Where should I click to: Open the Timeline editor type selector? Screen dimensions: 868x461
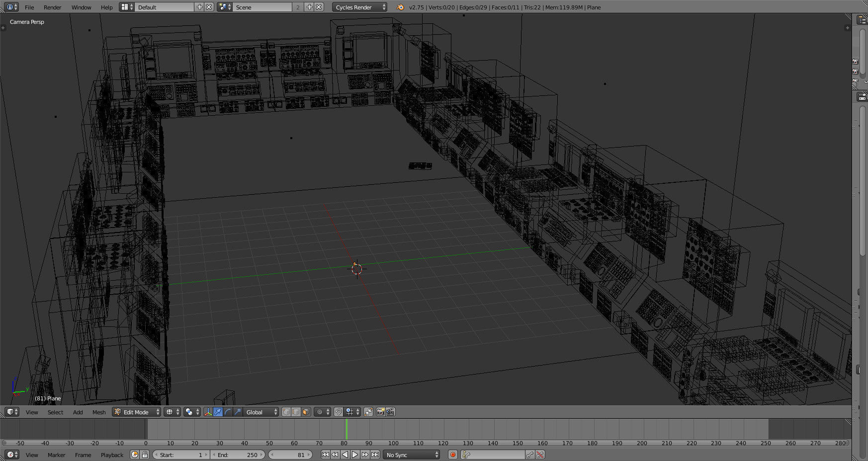click(12, 455)
